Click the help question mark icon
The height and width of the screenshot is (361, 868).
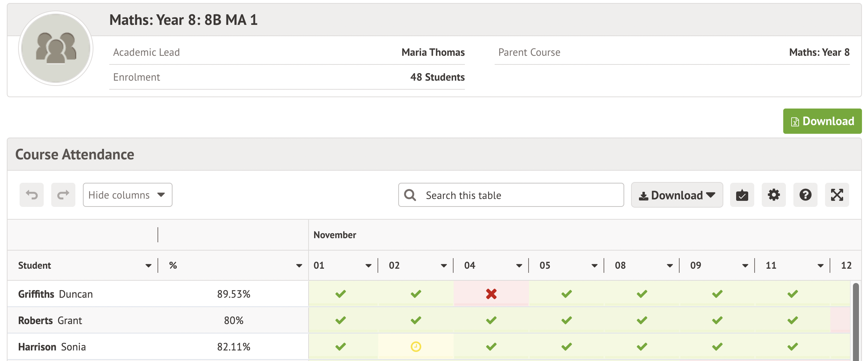coord(805,195)
